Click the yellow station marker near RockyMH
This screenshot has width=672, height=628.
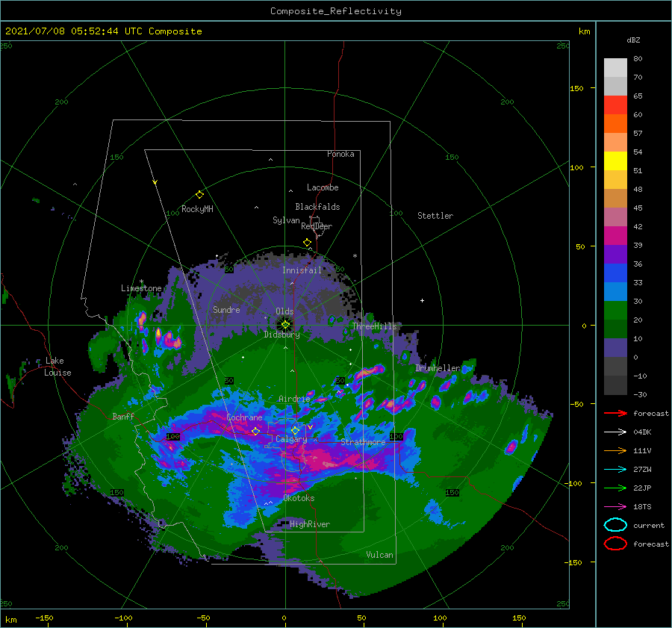pyautogui.click(x=199, y=195)
